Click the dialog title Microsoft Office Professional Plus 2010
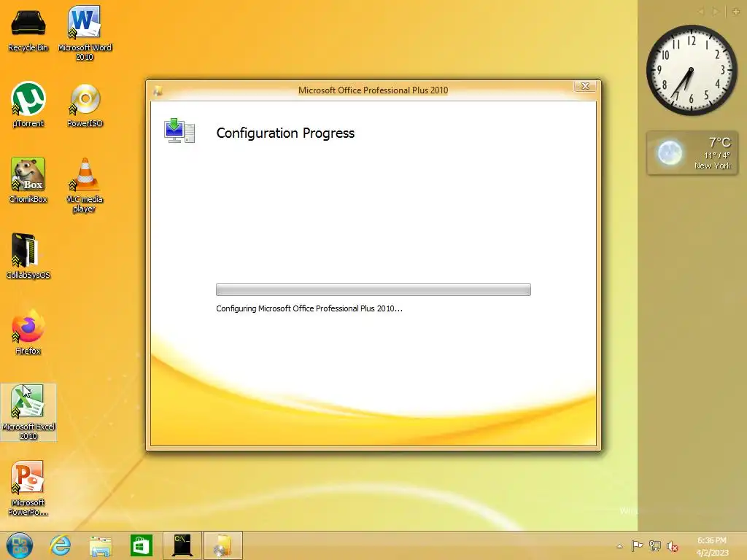Viewport: 747px width, 560px height. pyautogui.click(x=373, y=90)
